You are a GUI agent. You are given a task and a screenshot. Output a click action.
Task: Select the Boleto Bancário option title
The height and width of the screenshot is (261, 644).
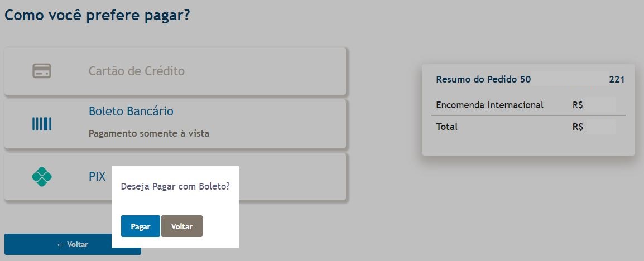click(131, 112)
